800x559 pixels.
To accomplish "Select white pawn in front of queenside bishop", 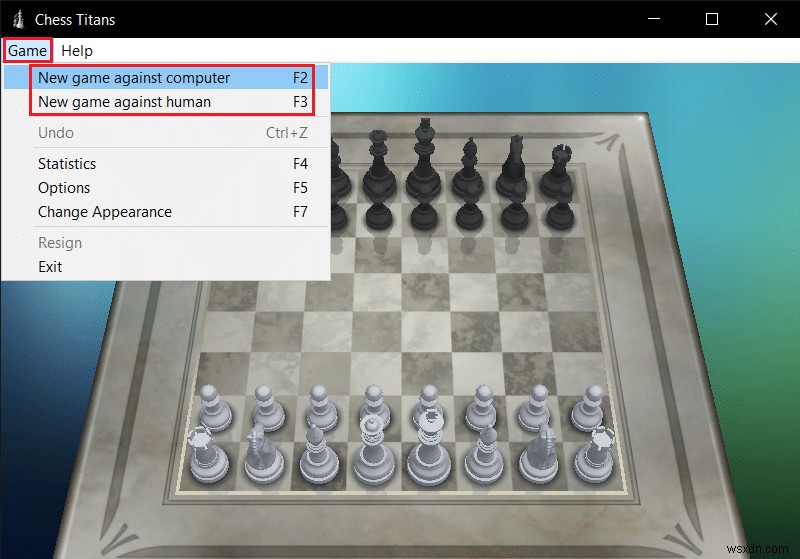I will click(x=321, y=409).
